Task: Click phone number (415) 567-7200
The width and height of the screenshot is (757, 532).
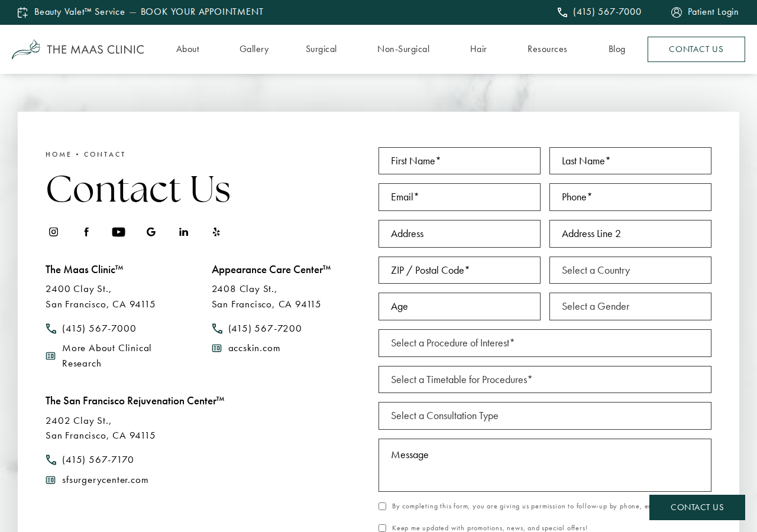Action: [265, 329]
